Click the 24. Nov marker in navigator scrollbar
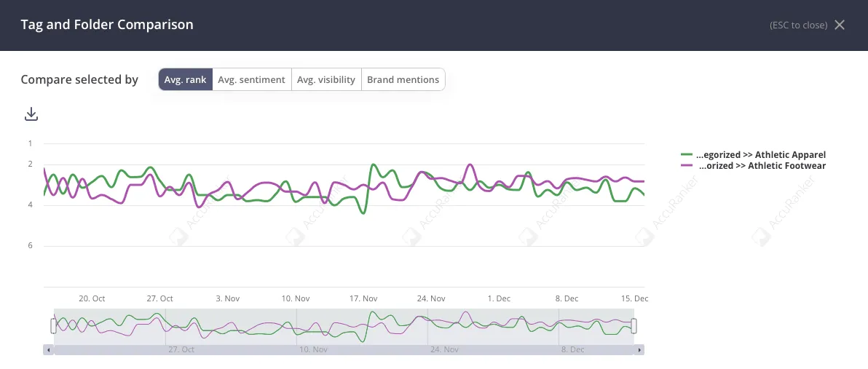The height and width of the screenshot is (369, 868). click(x=444, y=350)
